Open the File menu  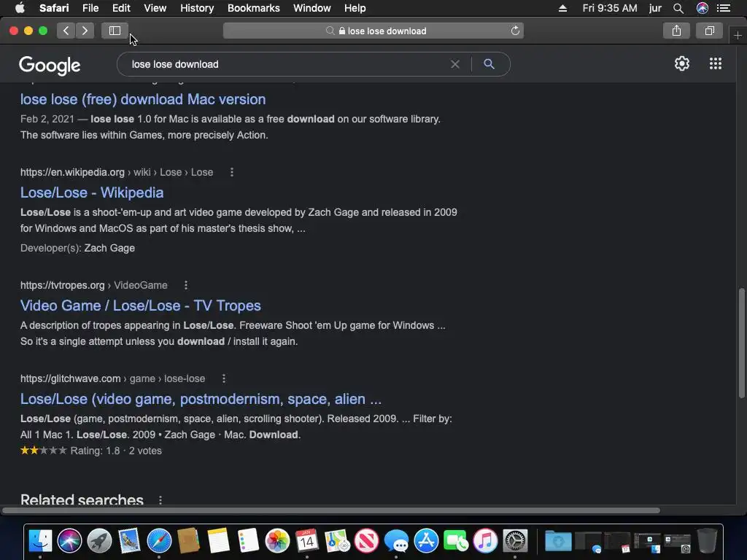pos(90,8)
